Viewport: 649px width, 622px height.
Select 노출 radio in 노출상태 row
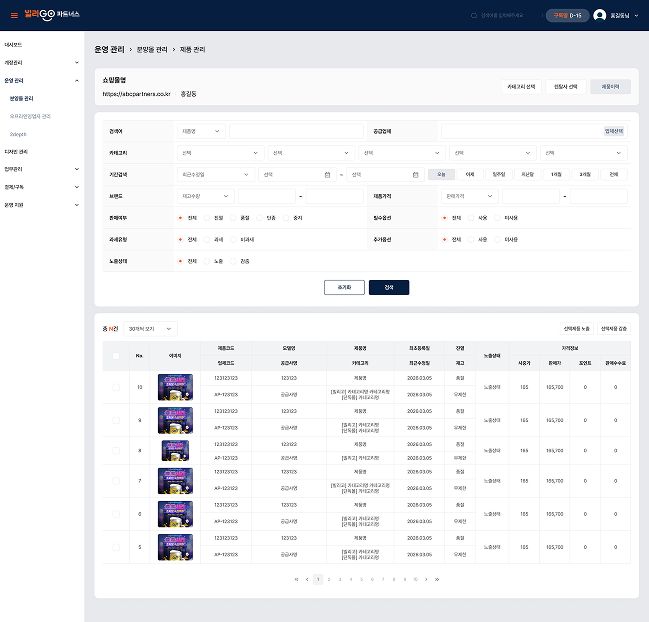(207, 262)
